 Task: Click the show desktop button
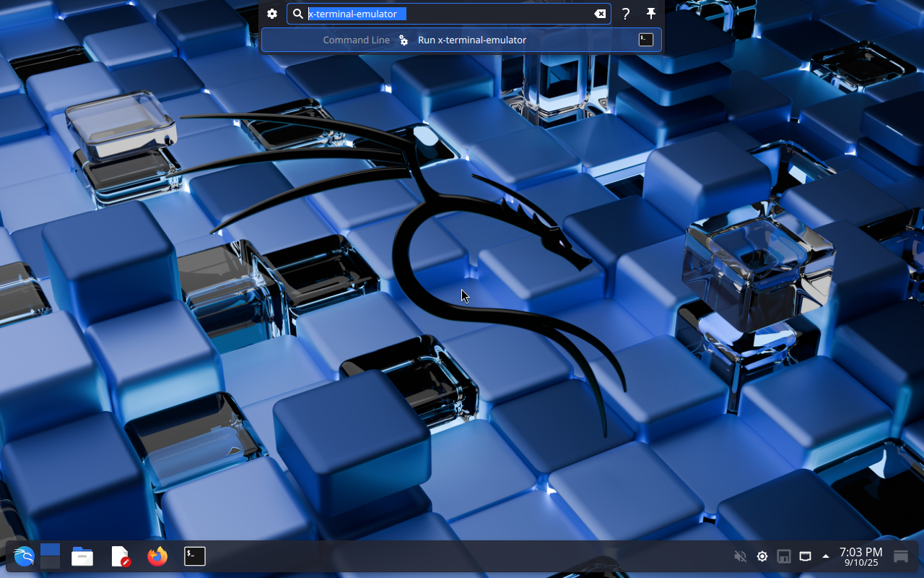(x=901, y=556)
